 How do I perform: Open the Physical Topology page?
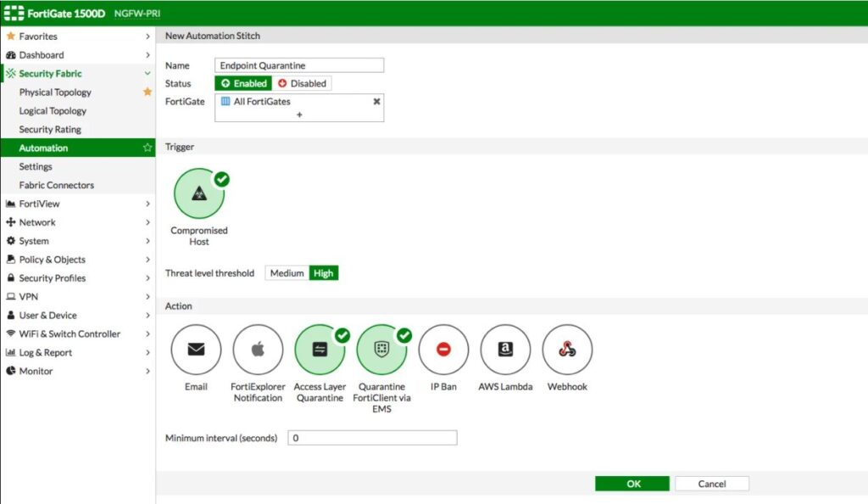[x=55, y=92]
